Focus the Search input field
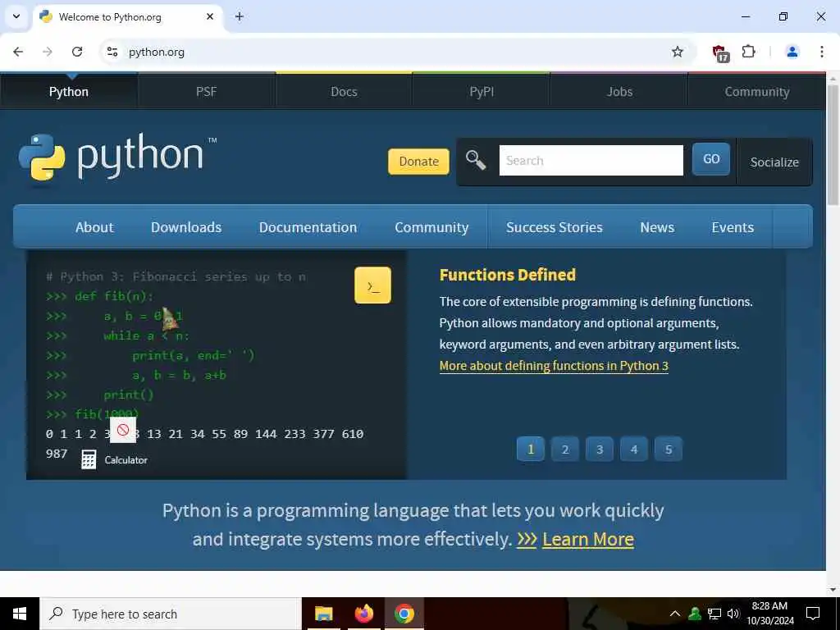Image resolution: width=840 pixels, height=630 pixels. pyautogui.click(x=591, y=160)
